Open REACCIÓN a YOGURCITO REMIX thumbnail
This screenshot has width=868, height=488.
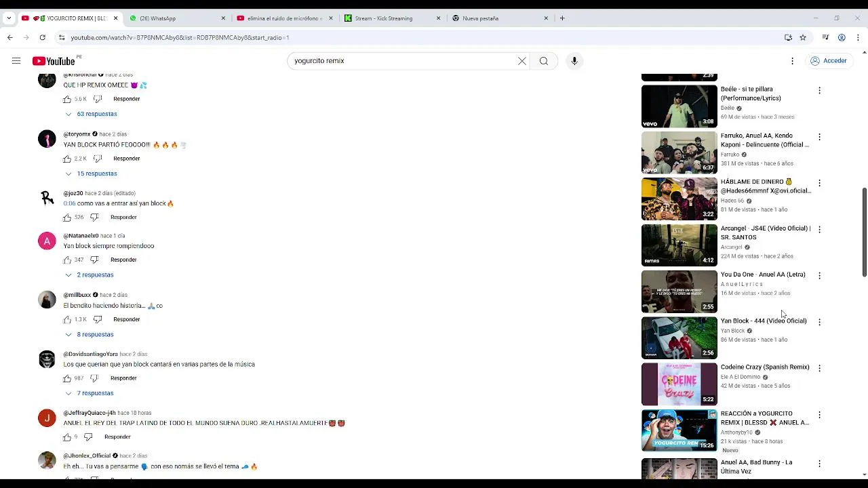[x=679, y=430]
